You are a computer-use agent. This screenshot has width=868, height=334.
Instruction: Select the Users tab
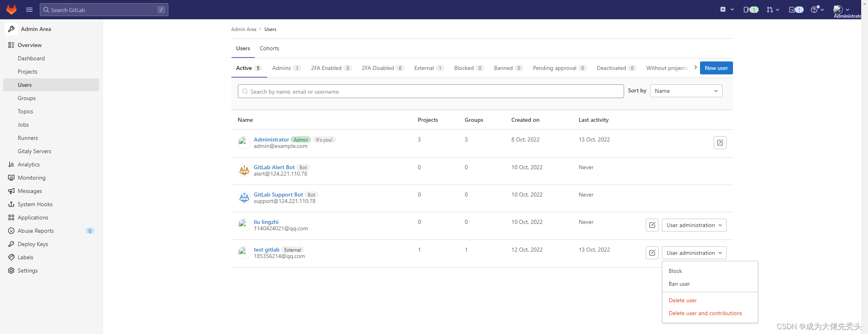coord(243,48)
